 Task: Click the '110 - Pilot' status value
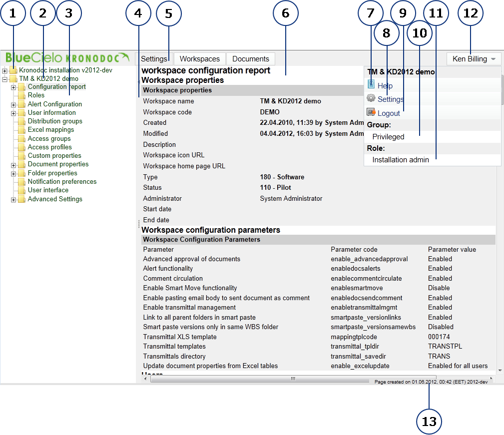[x=275, y=188]
